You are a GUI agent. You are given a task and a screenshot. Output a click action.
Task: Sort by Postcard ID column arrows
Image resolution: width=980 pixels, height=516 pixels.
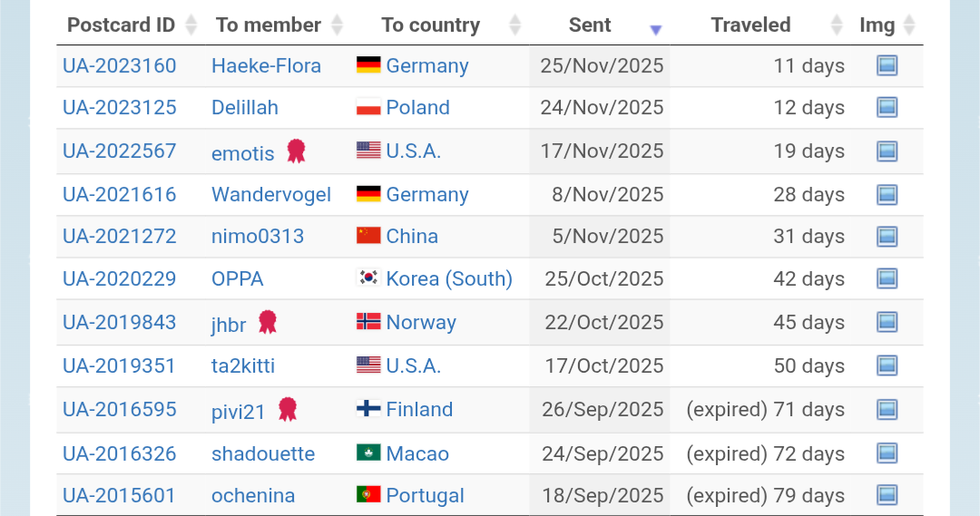pyautogui.click(x=191, y=25)
